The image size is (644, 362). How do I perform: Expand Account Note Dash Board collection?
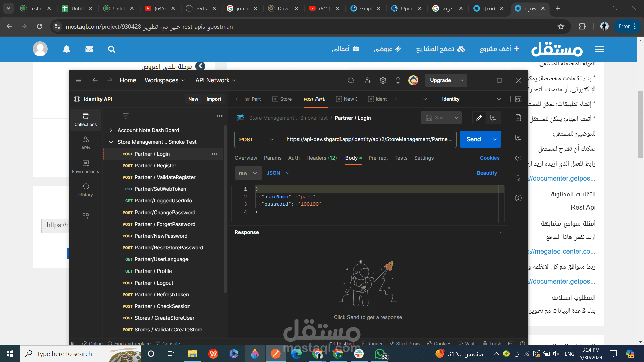click(111, 130)
